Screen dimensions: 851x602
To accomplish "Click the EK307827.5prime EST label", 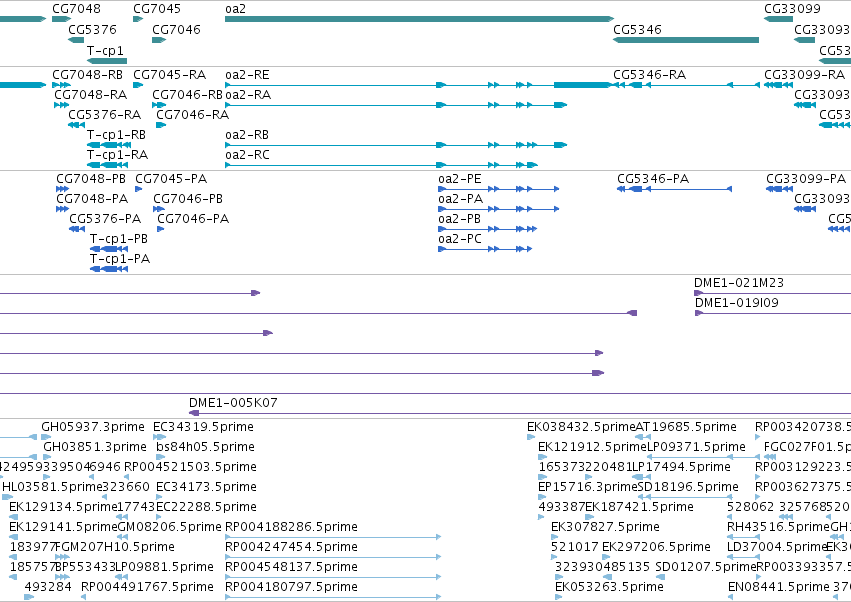I will [605, 527].
